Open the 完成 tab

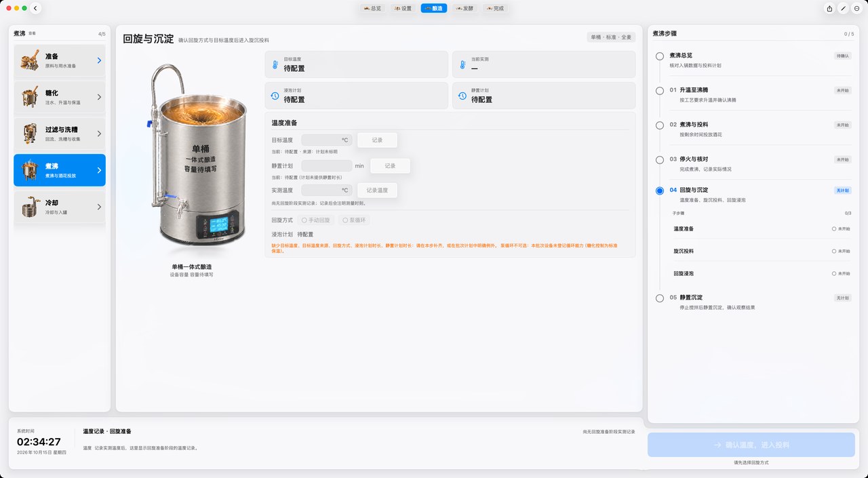(x=494, y=9)
